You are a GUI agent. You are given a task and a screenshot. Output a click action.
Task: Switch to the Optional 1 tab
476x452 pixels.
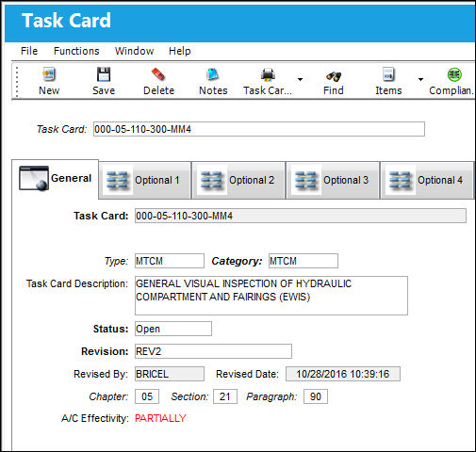(x=145, y=180)
